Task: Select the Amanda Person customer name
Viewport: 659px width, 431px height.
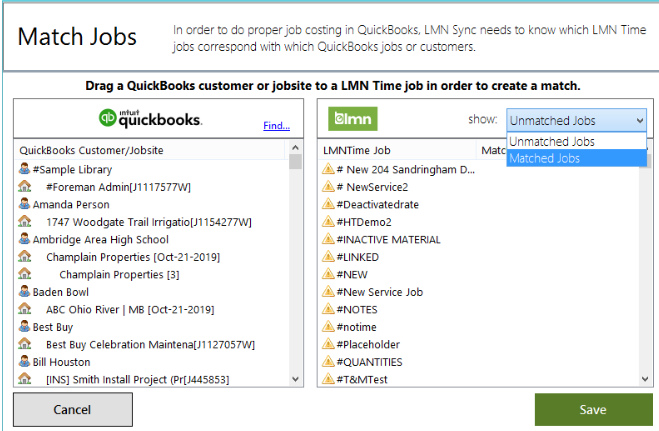Action: coord(71,205)
